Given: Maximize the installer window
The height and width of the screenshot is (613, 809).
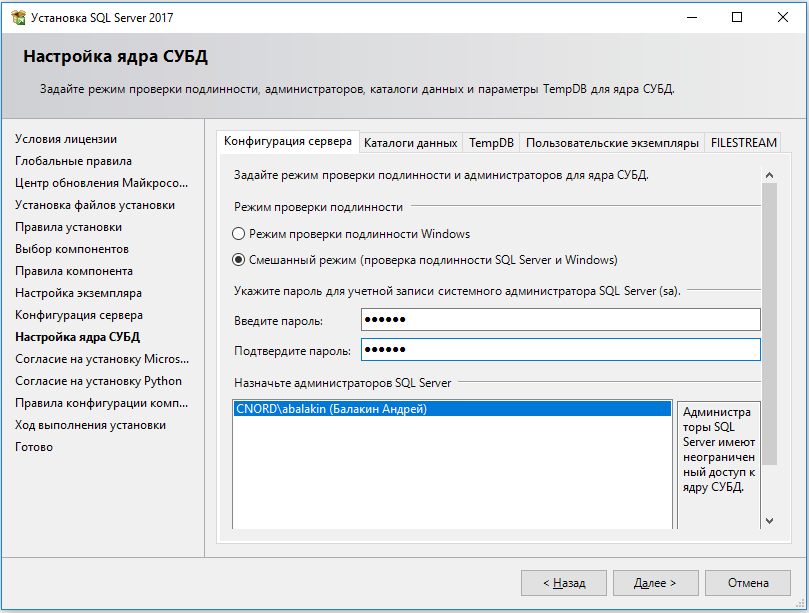Looking at the screenshot, I should [x=737, y=17].
